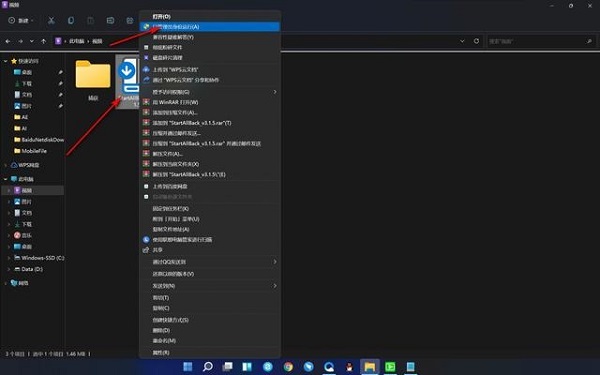Click the Lenovo PC Manager scan icon
600x375 pixels.
(x=146, y=240)
